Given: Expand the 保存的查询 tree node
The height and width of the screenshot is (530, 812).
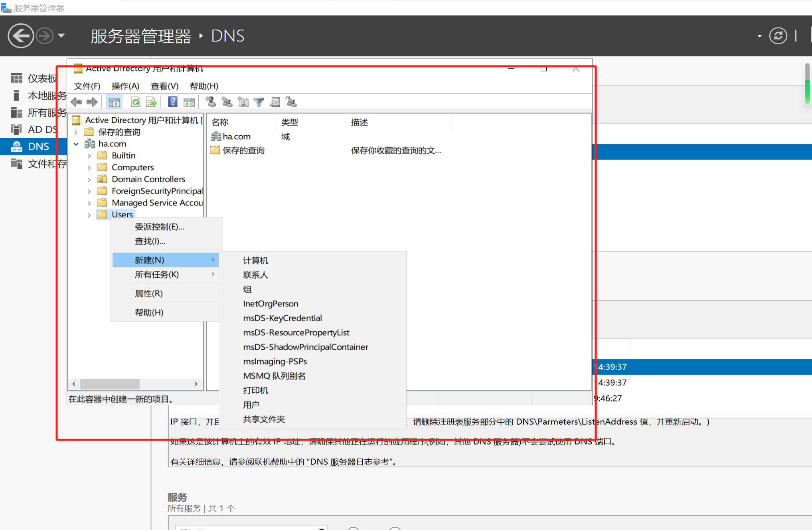Looking at the screenshot, I should pos(76,132).
